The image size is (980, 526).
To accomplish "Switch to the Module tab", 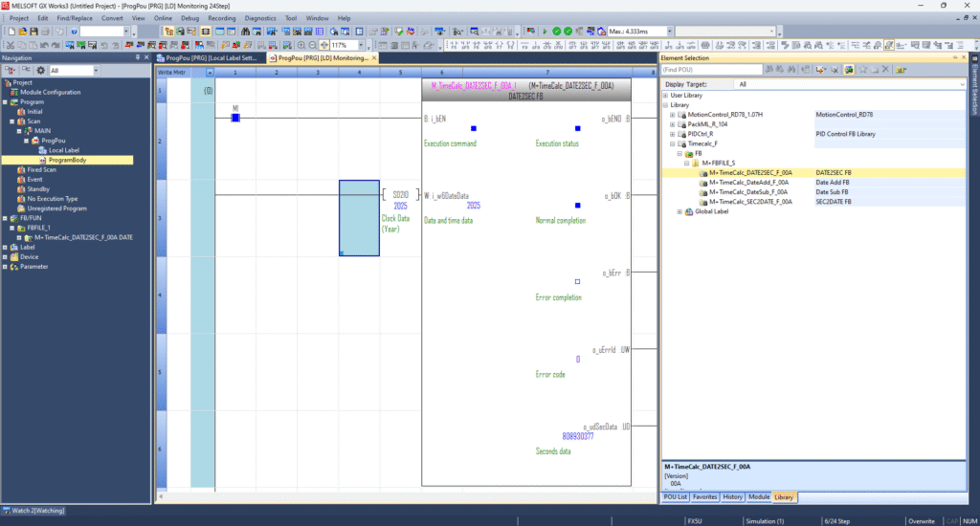I will tap(759, 497).
